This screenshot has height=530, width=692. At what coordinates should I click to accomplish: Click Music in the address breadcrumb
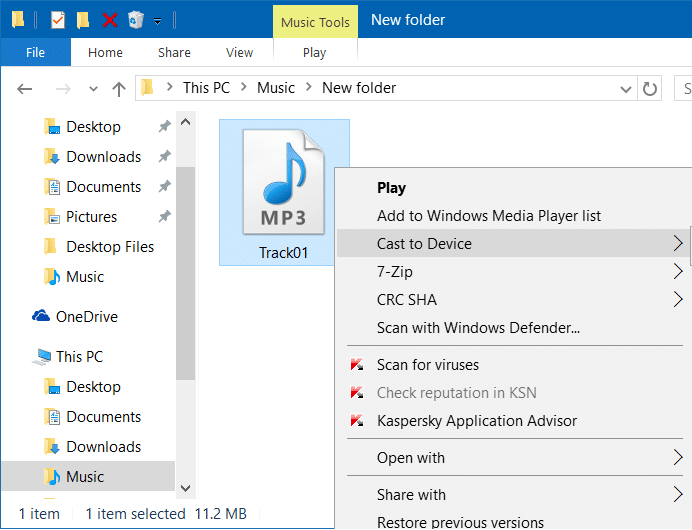(x=276, y=88)
